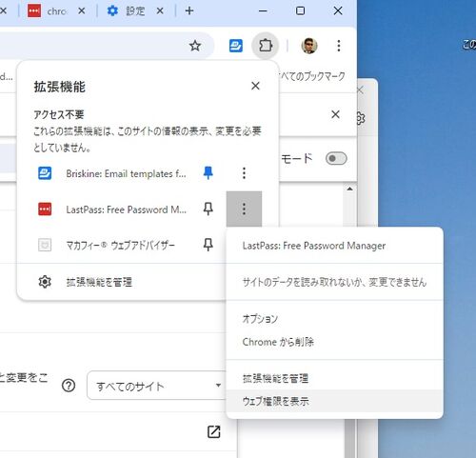Click the LastPass red icon in list

click(45, 209)
